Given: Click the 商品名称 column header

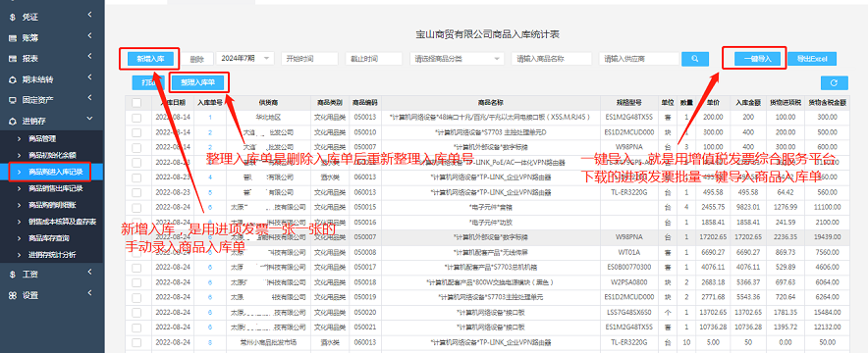Looking at the screenshot, I should (x=491, y=103).
